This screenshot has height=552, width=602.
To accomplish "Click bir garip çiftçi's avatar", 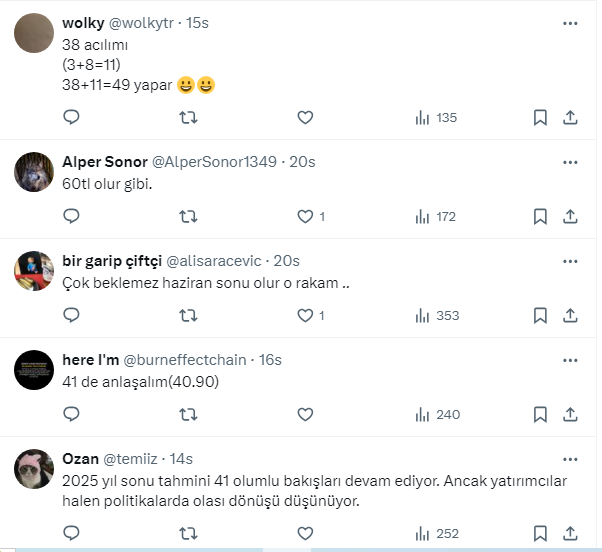I will point(34,271).
